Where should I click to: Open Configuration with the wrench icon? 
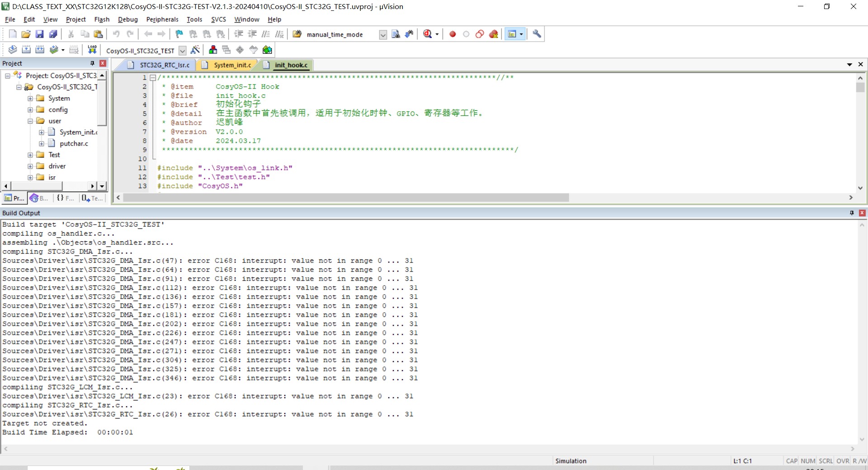coord(537,34)
